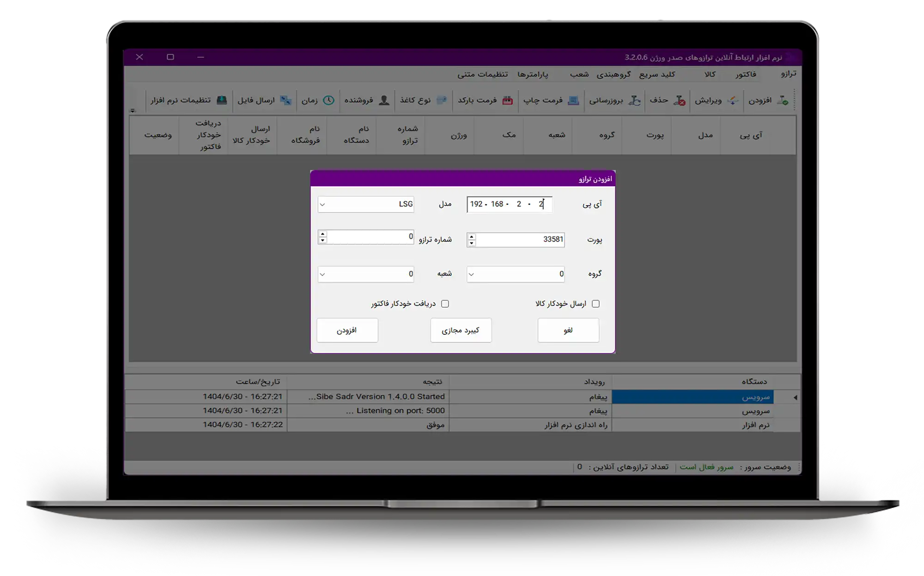924x576 pixels.
Task: Expand the Branch (شعبه) dropdown
Action: click(322, 274)
